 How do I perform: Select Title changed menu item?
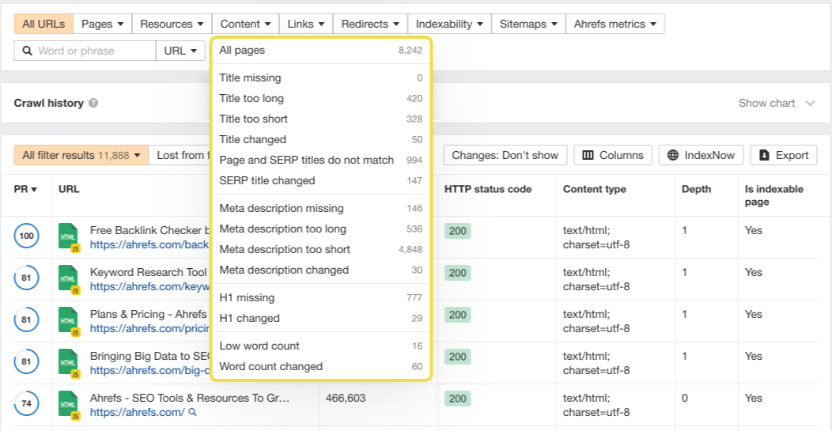321,140
